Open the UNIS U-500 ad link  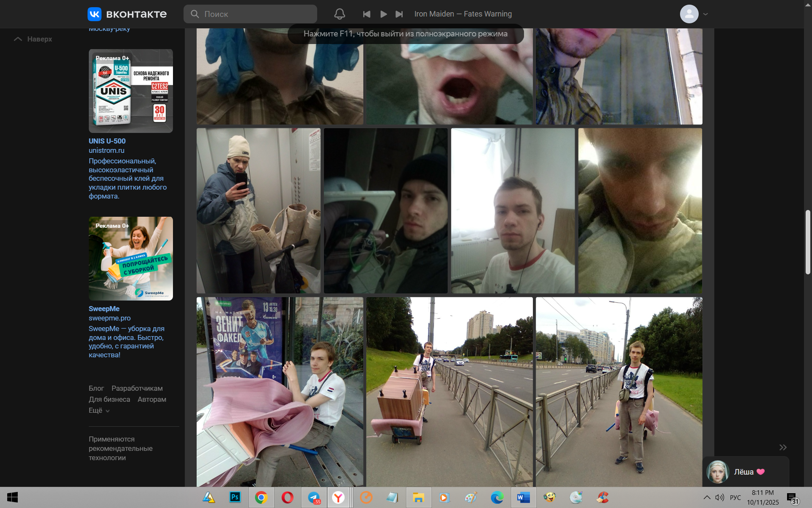(x=107, y=141)
